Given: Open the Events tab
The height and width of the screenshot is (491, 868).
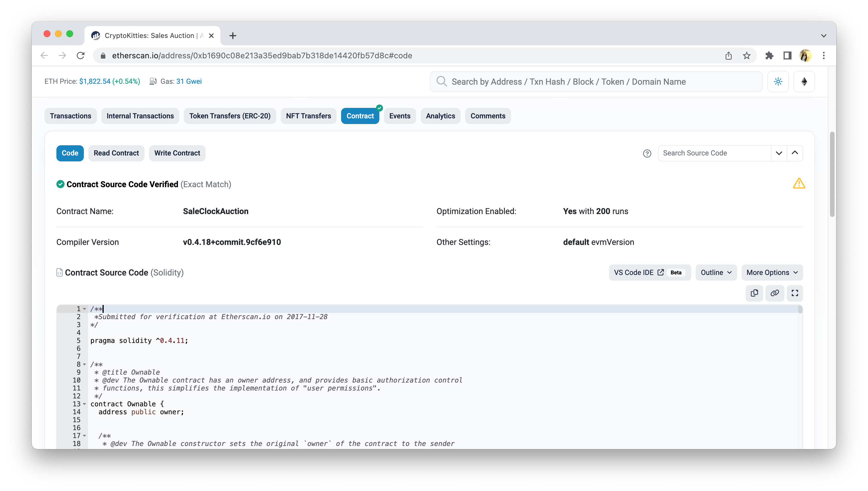Looking at the screenshot, I should tap(400, 116).
